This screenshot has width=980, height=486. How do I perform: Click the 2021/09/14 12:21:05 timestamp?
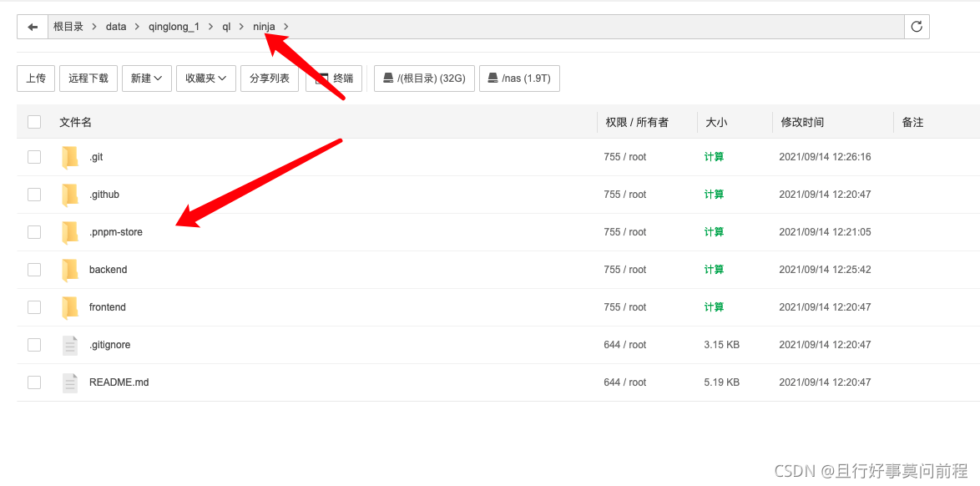[825, 232]
